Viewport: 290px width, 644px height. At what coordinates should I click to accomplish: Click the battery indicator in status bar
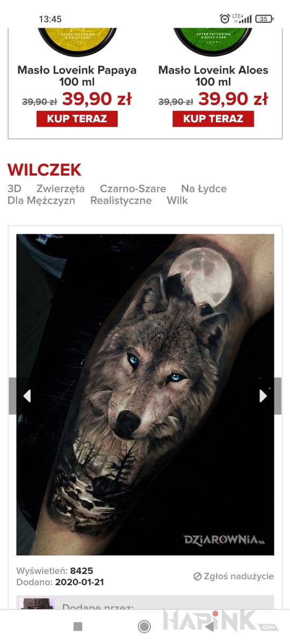(264, 19)
